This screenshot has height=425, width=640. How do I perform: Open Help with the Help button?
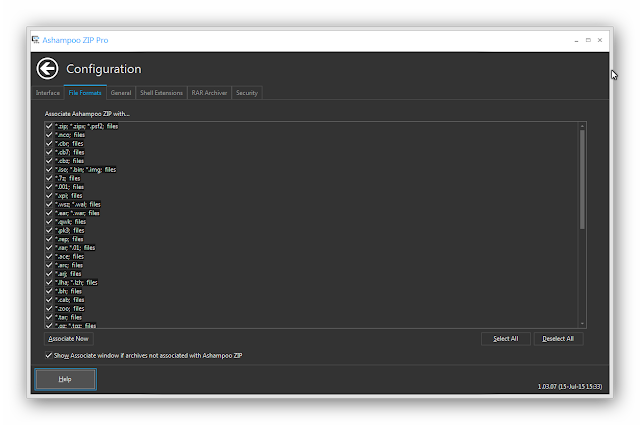click(x=65, y=379)
